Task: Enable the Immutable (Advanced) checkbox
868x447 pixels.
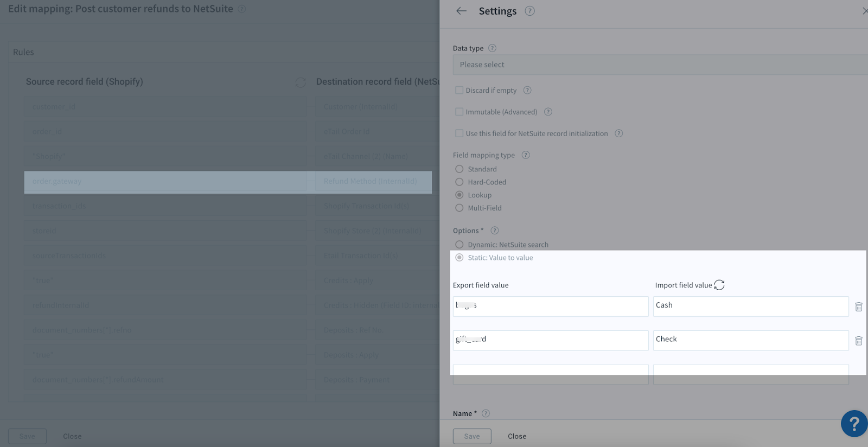Action: click(x=459, y=112)
